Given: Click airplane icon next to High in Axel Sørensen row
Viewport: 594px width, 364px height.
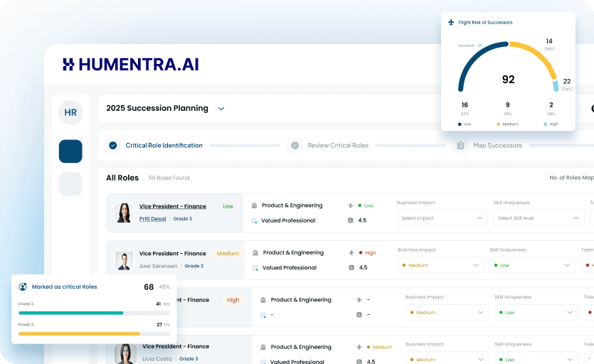Looking at the screenshot, I should point(351,252).
